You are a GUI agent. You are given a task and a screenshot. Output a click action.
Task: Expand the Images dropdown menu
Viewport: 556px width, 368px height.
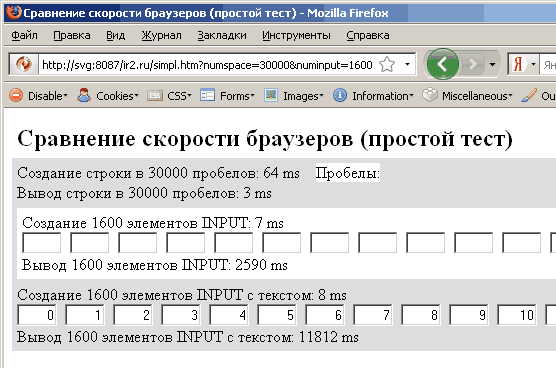click(x=321, y=96)
